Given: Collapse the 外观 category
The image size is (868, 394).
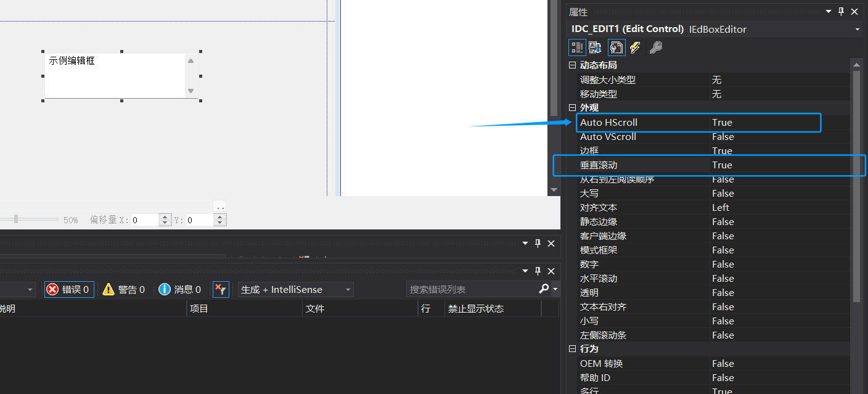Looking at the screenshot, I should [572, 108].
